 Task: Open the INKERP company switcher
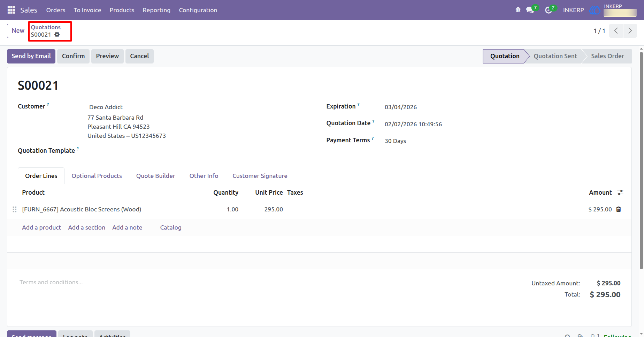click(573, 10)
